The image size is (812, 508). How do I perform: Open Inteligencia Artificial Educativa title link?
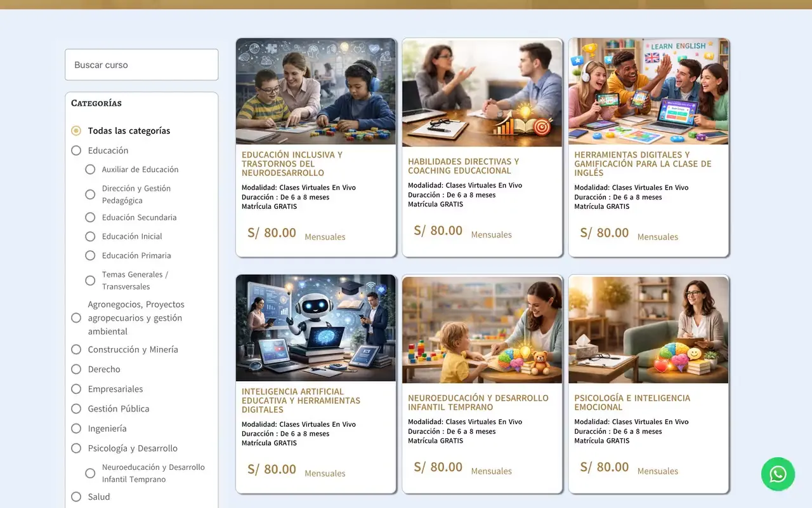(x=301, y=401)
